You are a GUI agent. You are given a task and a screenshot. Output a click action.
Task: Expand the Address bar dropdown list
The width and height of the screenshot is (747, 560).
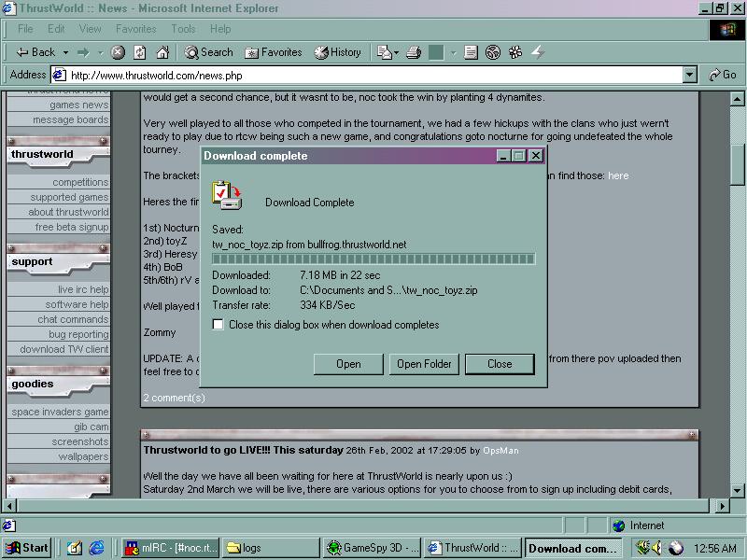click(689, 75)
